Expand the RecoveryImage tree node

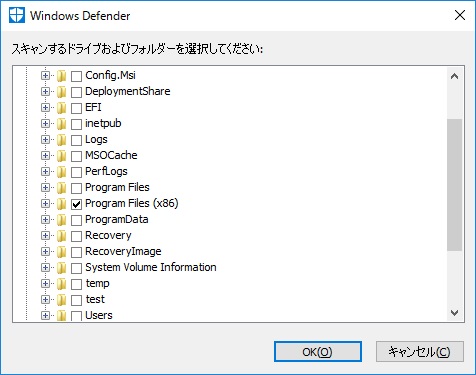(x=45, y=251)
